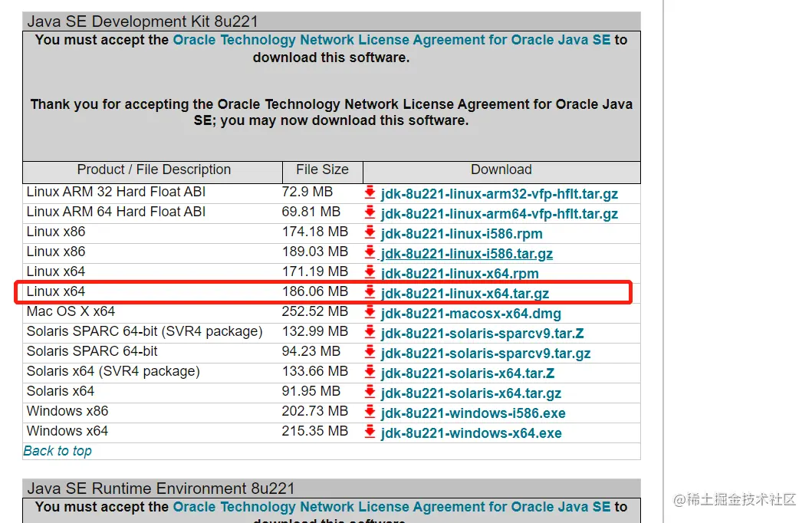Click download arrow icon for jdk-8u221-linux-arm64-vfp-hflt.tar.gz
This screenshot has height=523, width=812.
tap(370, 212)
